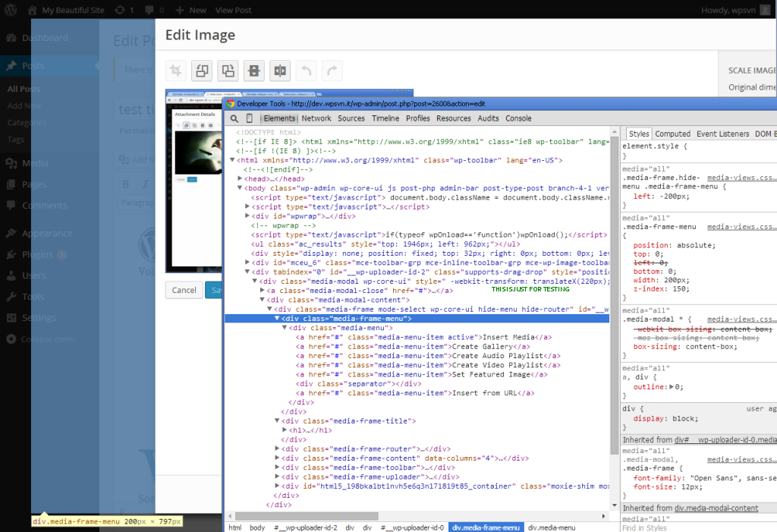This screenshot has width=777, height=532.
Task: Click the Cancel button
Action: [184, 290]
